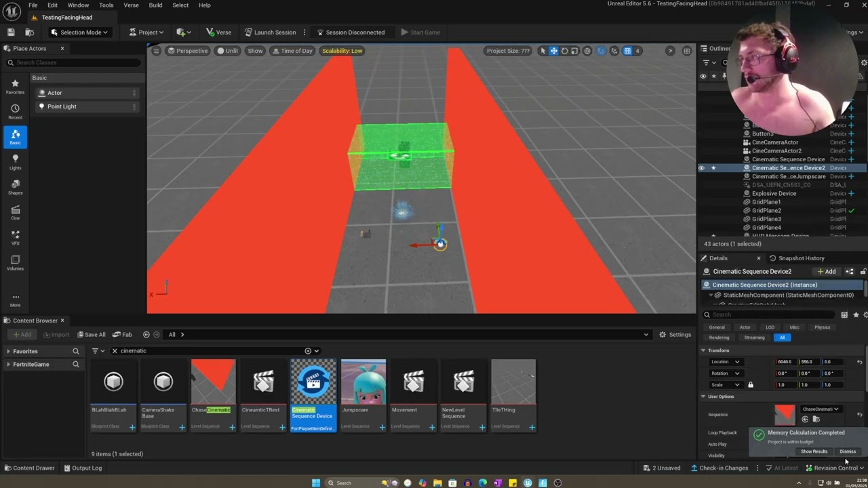Select the Shapes category in Place Actors
868x488 pixels.
coord(15,187)
